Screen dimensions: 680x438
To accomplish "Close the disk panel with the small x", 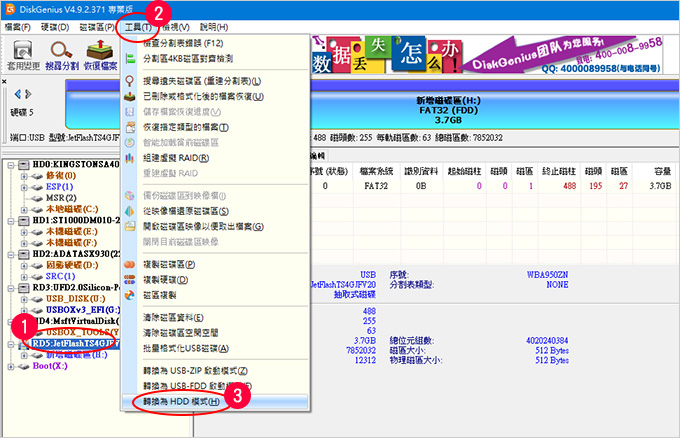I will pos(4,82).
